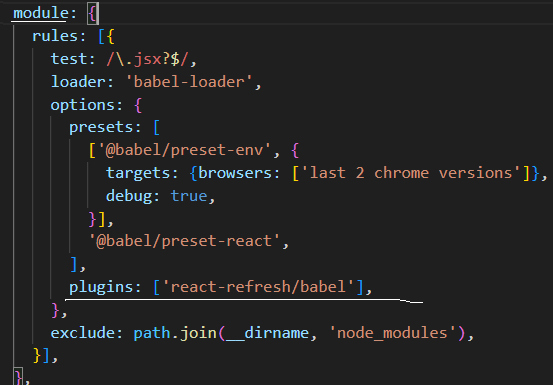Click the 'exclude' property key

click(83, 333)
